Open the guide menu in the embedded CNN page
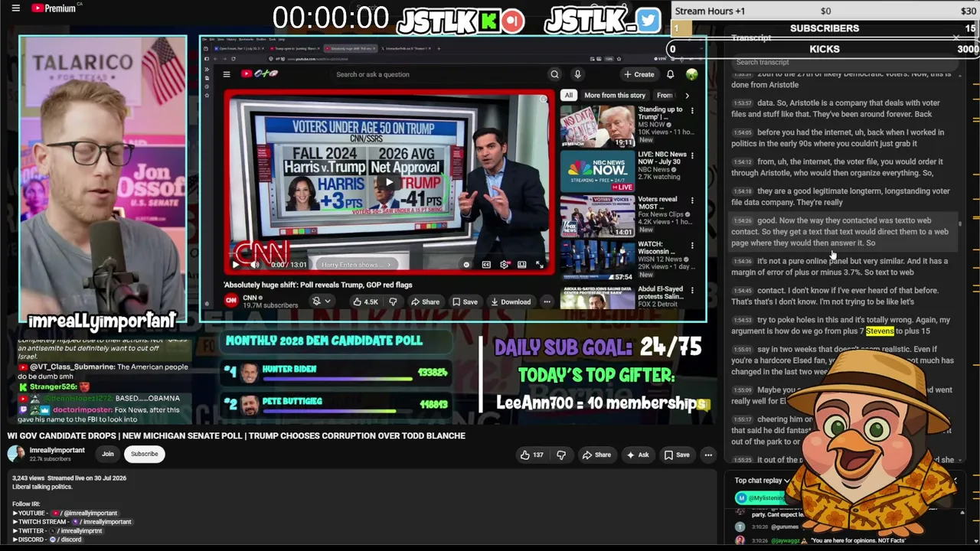The height and width of the screenshot is (551, 980). click(x=227, y=74)
